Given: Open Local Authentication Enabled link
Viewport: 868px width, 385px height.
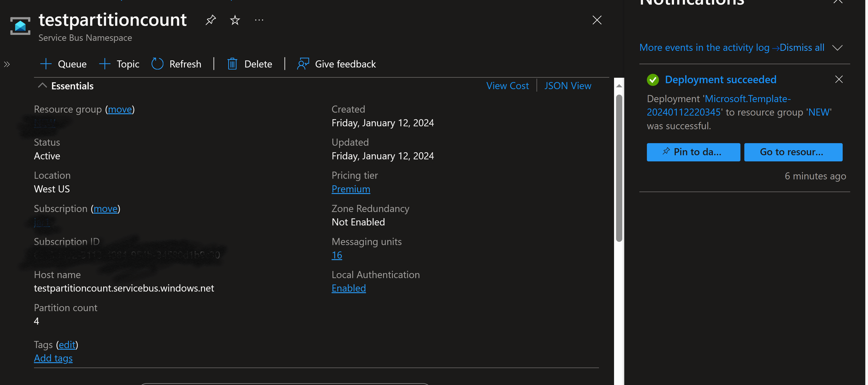Looking at the screenshot, I should [349, 288].
